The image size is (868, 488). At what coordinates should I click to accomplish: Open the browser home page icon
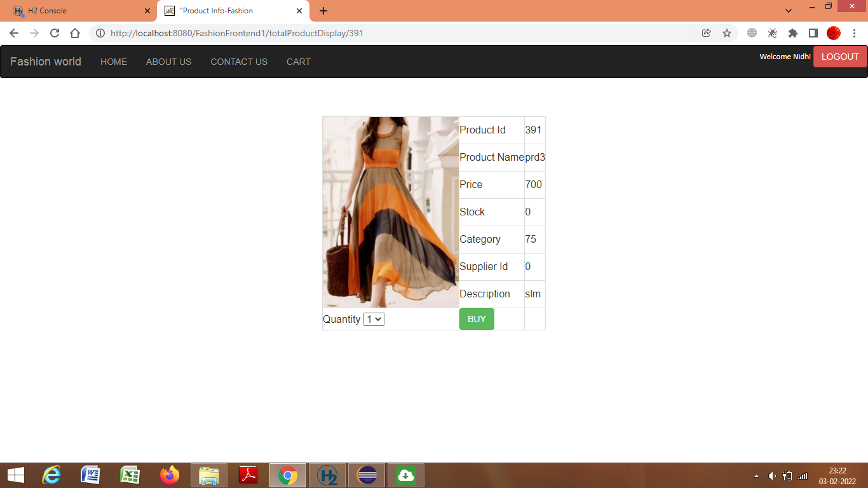tap(75, 33)
